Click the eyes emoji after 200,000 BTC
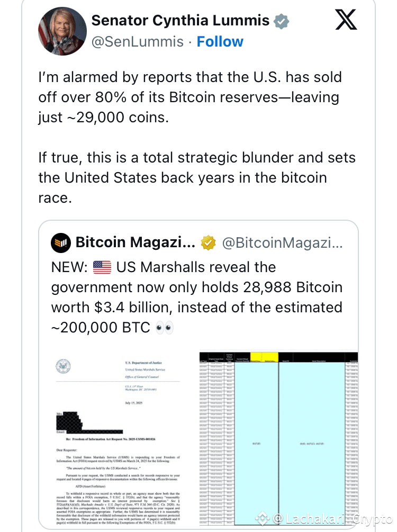The image size is (397, 532). [165, 328]
